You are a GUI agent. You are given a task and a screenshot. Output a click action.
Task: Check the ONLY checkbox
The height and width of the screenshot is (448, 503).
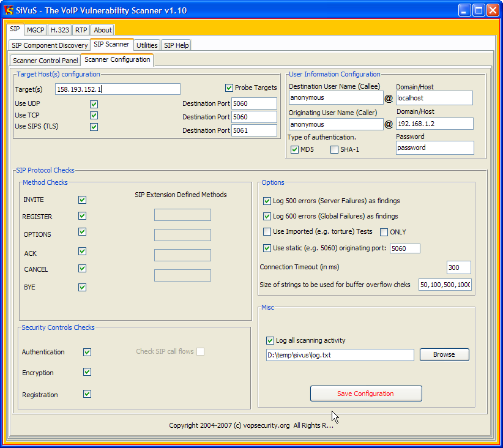click(384, 233)
